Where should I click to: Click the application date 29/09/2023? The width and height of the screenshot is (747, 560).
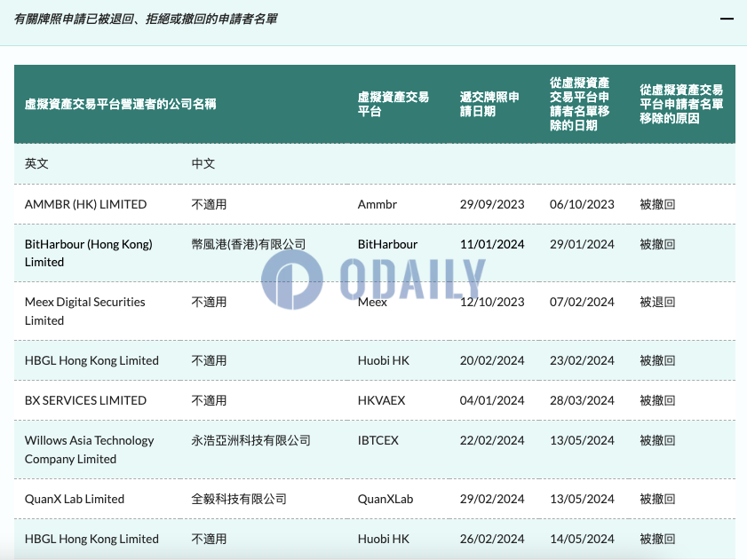coord(492,204)
